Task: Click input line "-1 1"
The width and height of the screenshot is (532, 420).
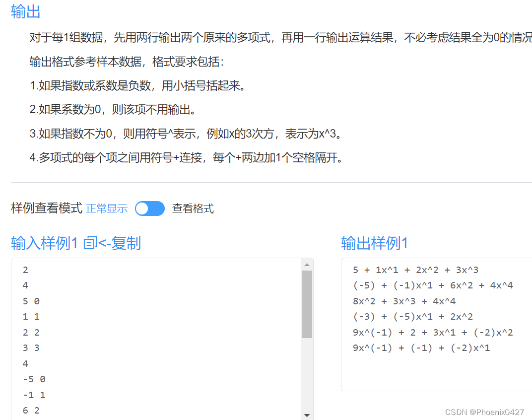Action: click(x=34, y=395)
